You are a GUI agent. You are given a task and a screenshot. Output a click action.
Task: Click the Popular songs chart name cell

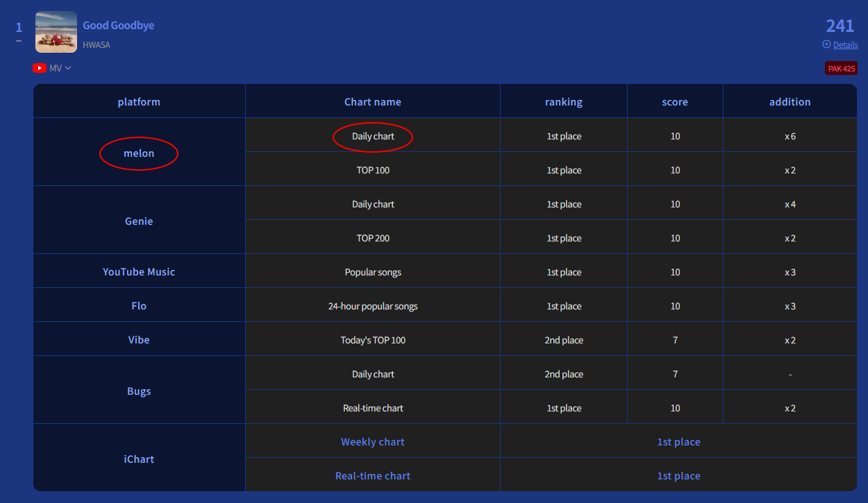click(373, 272)
